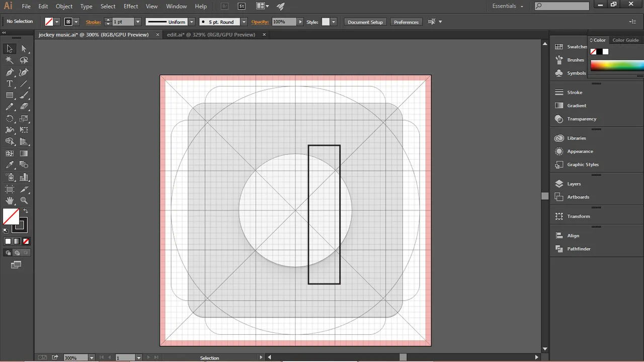Open the Window menu
This screenshot has height=362, width=644.
click(x=176, y=6)
